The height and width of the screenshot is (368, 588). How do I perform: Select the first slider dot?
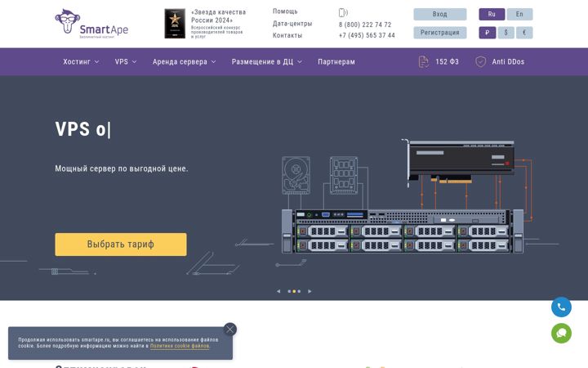click(289, 291)
